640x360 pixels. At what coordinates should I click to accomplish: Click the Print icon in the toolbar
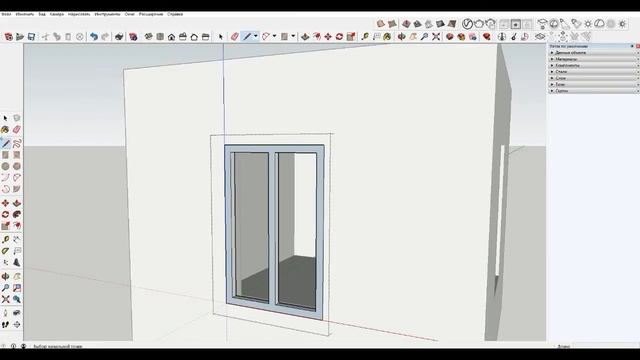point(119,37)
